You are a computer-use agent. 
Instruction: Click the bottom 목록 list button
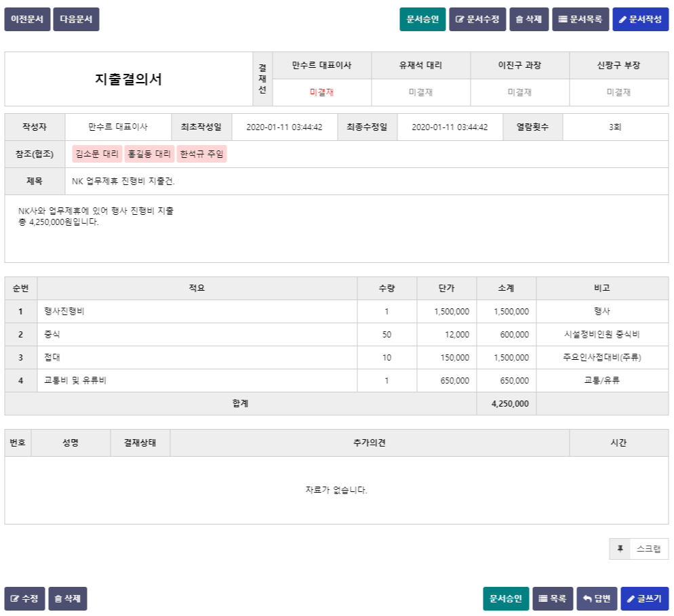[x=553, y=599]
